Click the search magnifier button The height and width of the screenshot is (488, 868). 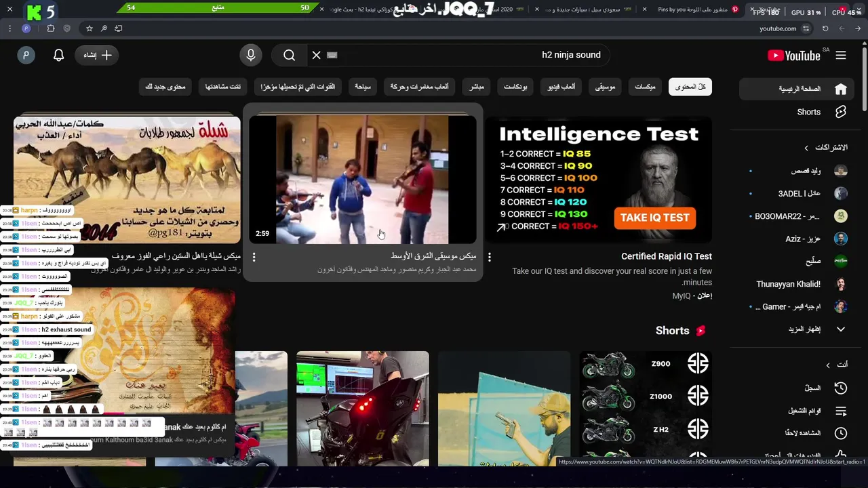[290, 56]
